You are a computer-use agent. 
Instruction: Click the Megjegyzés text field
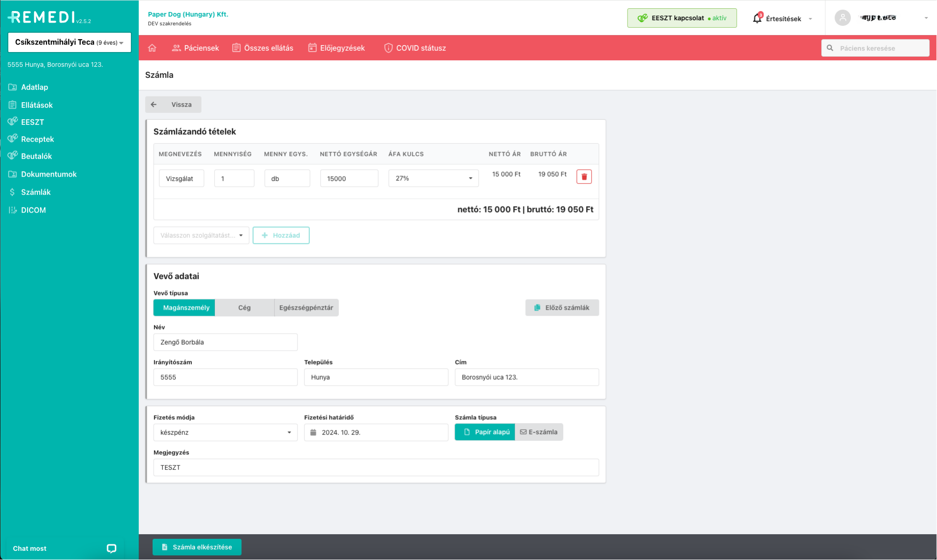pyautogui.click(x=376, y=467)
